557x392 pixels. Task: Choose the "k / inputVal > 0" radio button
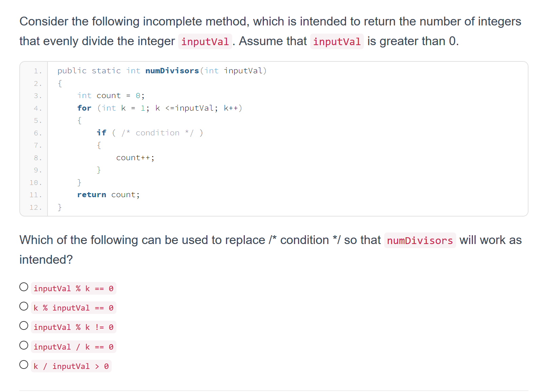pyautogui.click(x=24, y=365)
